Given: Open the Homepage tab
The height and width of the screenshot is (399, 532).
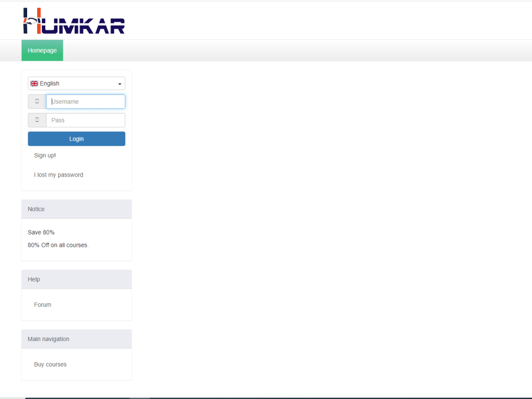Looking at the screenshot, I should tap(42, 50).
